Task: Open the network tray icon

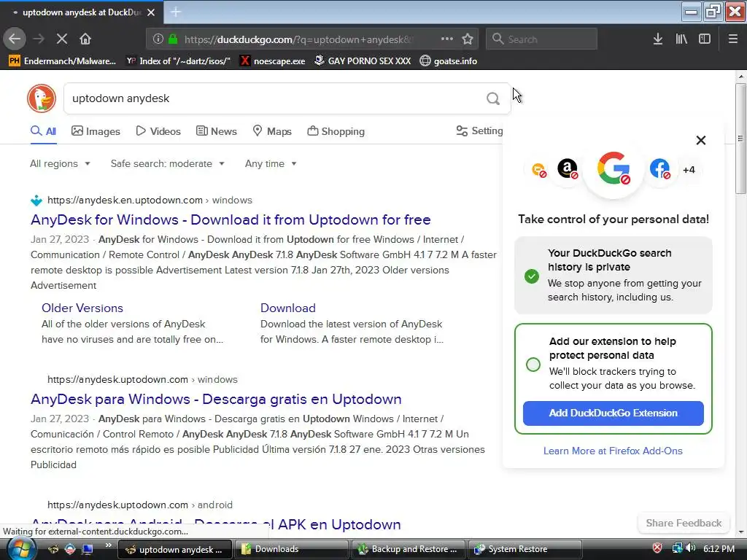Action: (677, 548)
